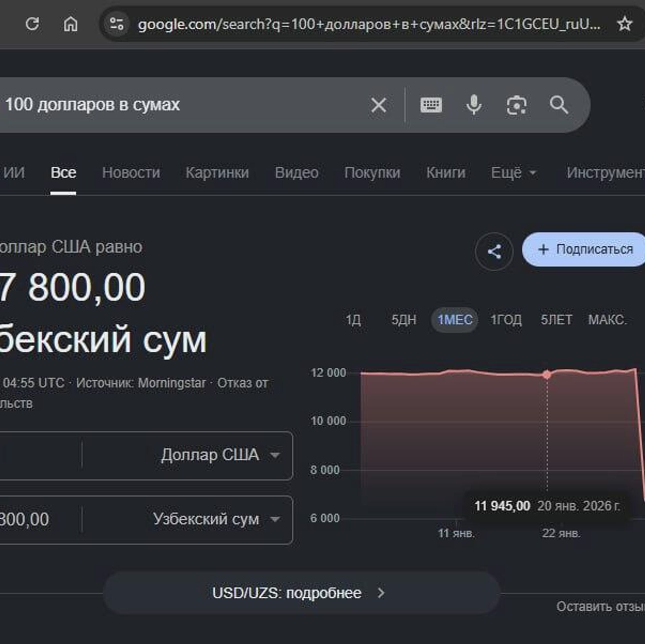
Task: Switch to the Картинки tab
Action: tap(217, 173)
